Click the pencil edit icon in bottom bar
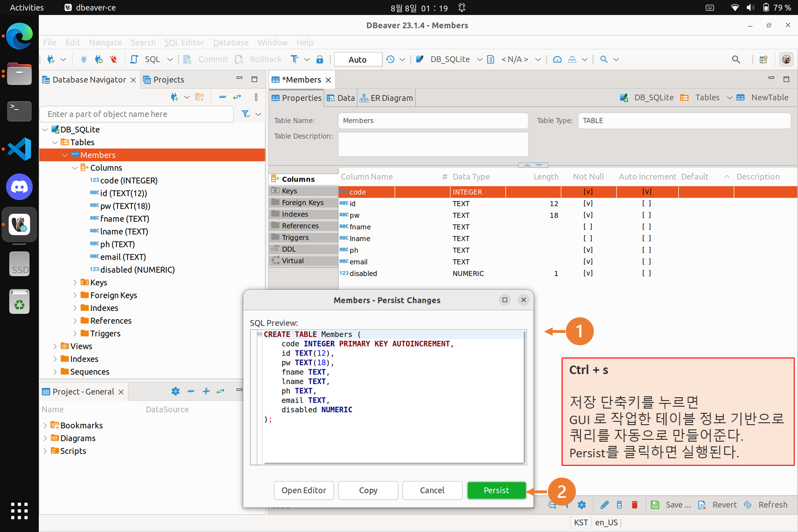Image resolution: width=798 pixels, height=532 pixels. pos(604,505)
